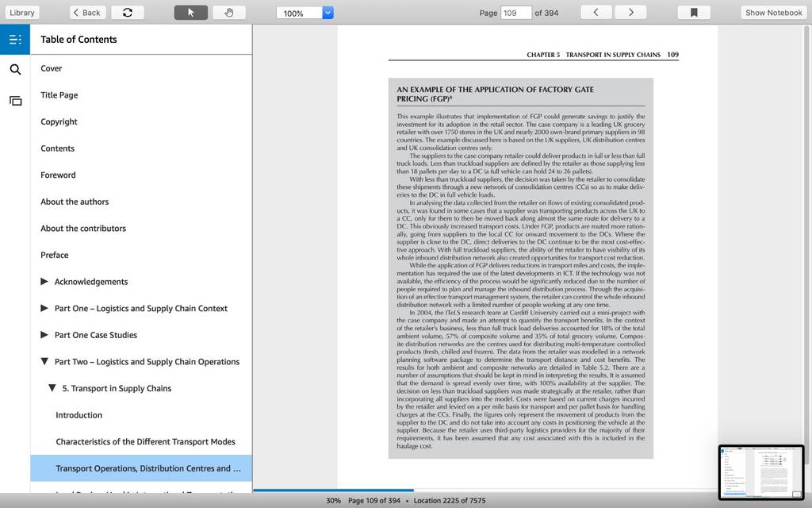Click the reading progress bar at bottom
This screenshot has width=812, height=508.
[x=485, y=490]
